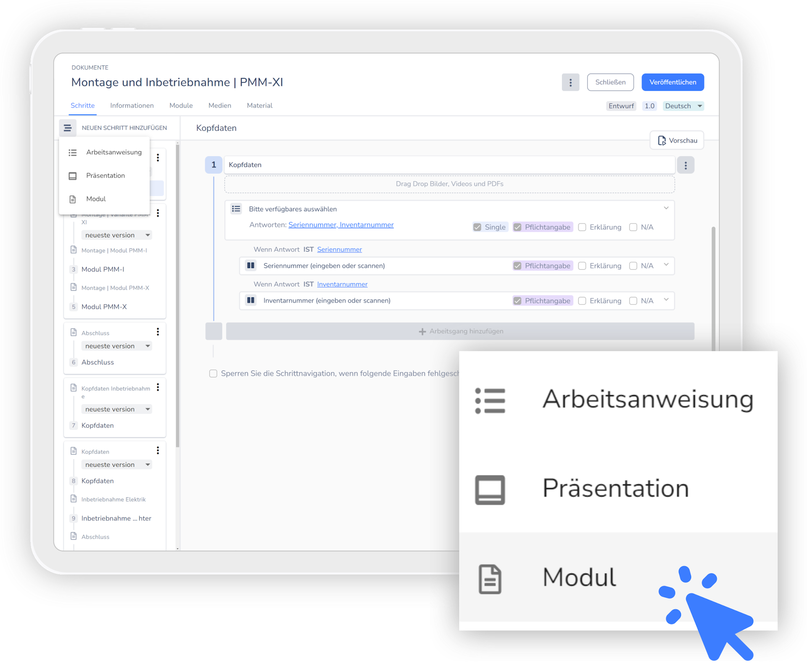Screen dimensions: 807x672
Task: Click the Veröffentlichen button
Action: coord(672,82)
